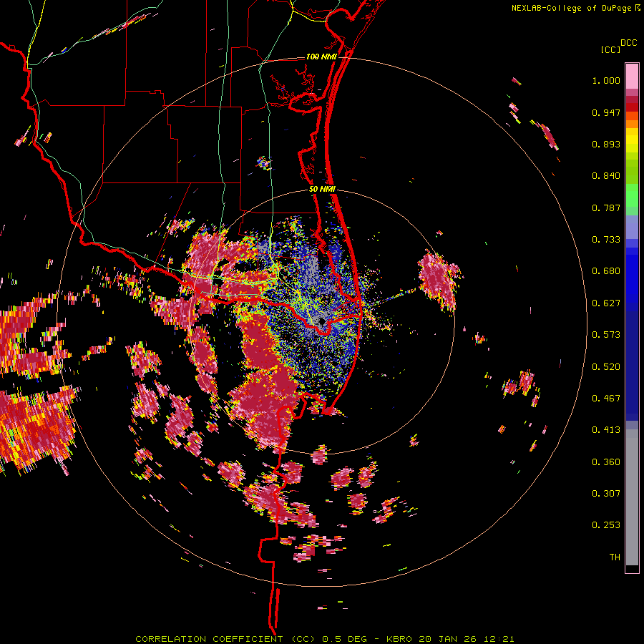Viewport: 644px width, 644px height.
Task: Click the TH threshold label
Action: click(x=615, y=557)
